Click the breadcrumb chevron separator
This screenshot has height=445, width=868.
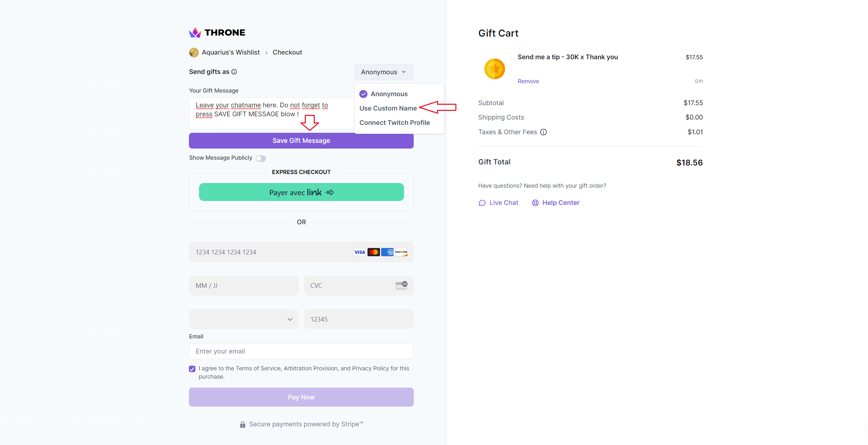pyautogui.click(x=266, y=53)
